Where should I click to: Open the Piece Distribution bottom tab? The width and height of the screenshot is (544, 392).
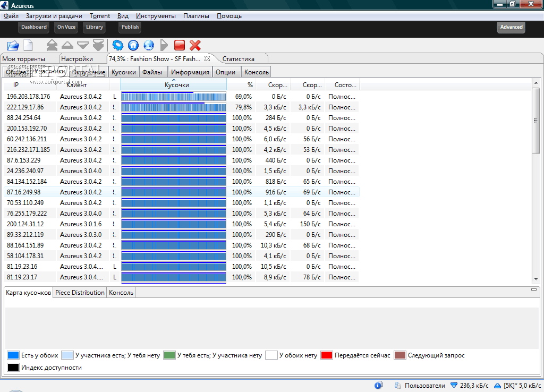click(x=80, y=293)
